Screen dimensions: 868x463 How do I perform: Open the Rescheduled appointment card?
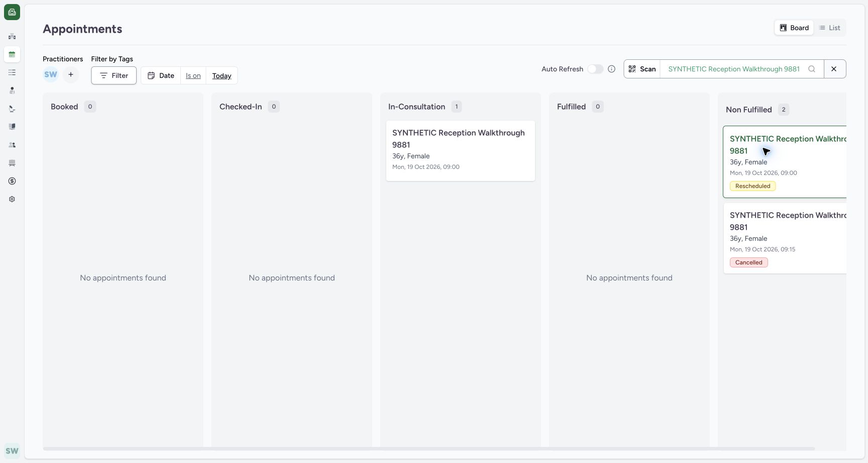[785, 162]
